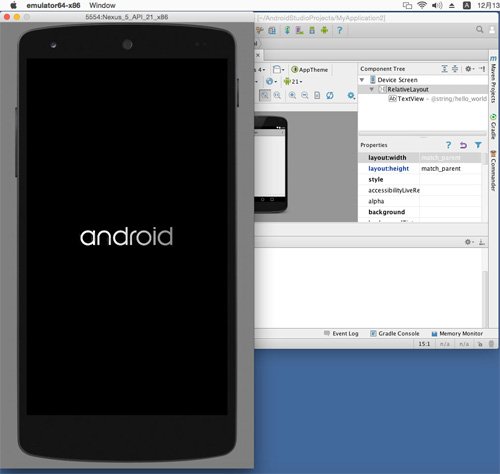Viewport: 500px width, 474px height.
Task: Open the Commander side tab
Action: [493, 171]
